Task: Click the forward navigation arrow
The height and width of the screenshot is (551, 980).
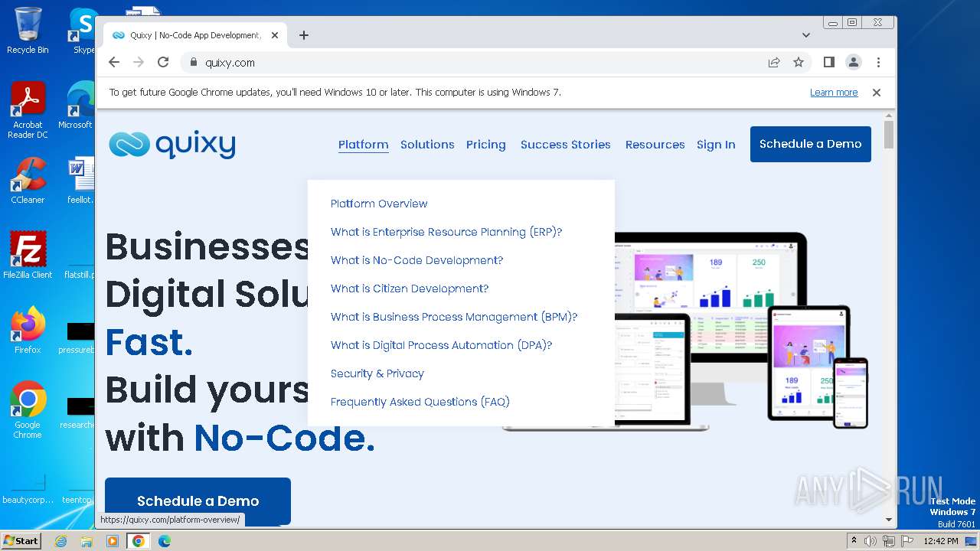Action: pyautogui.click(x=139, y=63)
